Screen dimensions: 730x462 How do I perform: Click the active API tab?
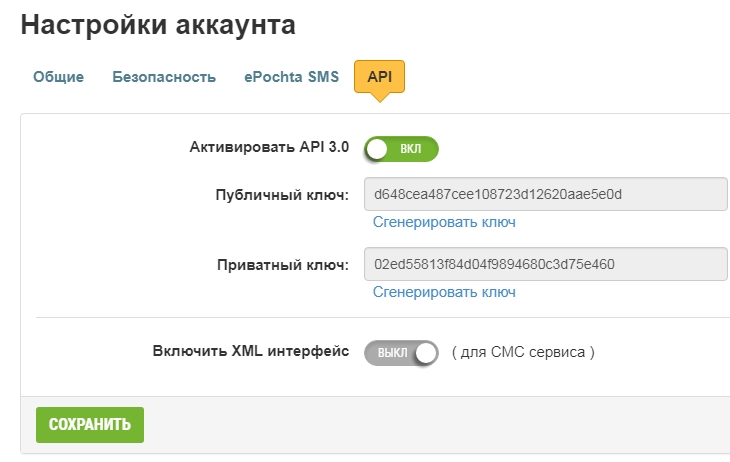click(x=379, y=77)
